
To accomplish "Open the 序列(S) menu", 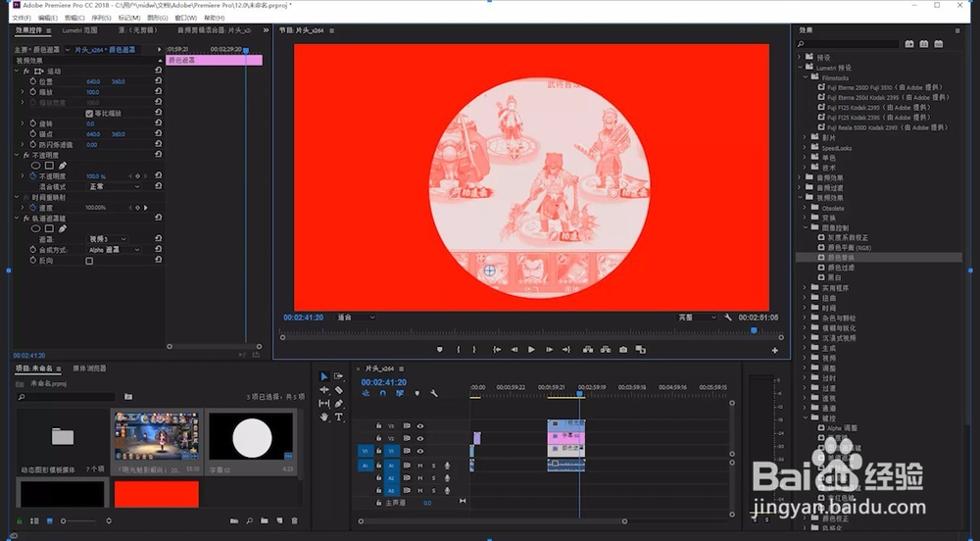I will tap(101, 18).
